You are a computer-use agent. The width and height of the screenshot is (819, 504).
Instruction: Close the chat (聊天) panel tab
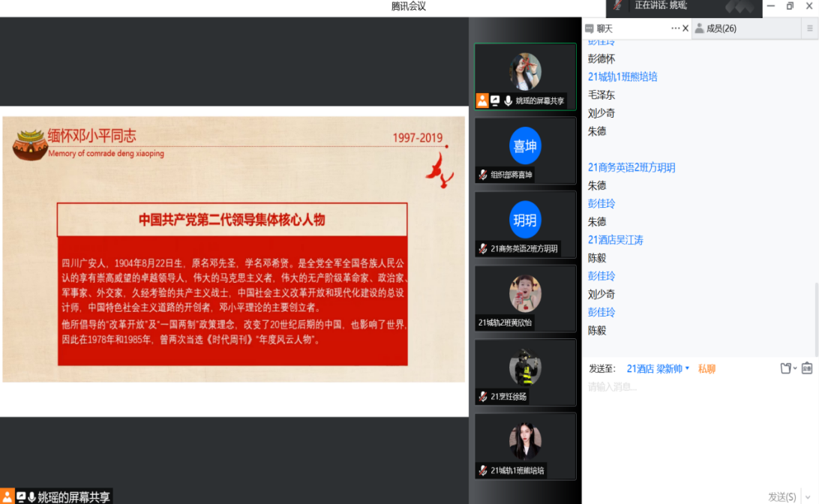[685, 28]
